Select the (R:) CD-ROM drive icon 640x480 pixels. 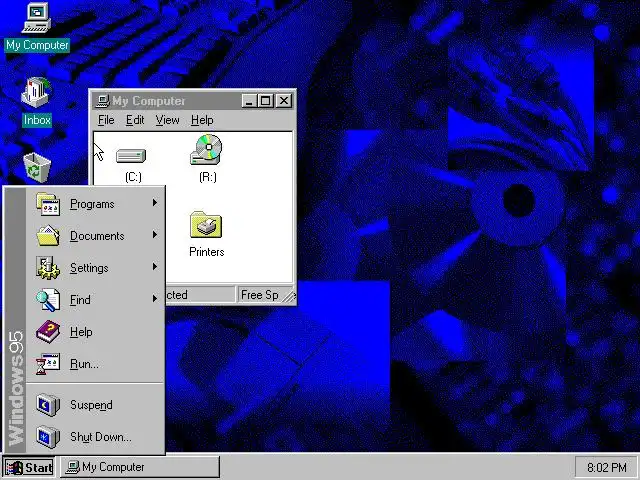coord(207,150)
